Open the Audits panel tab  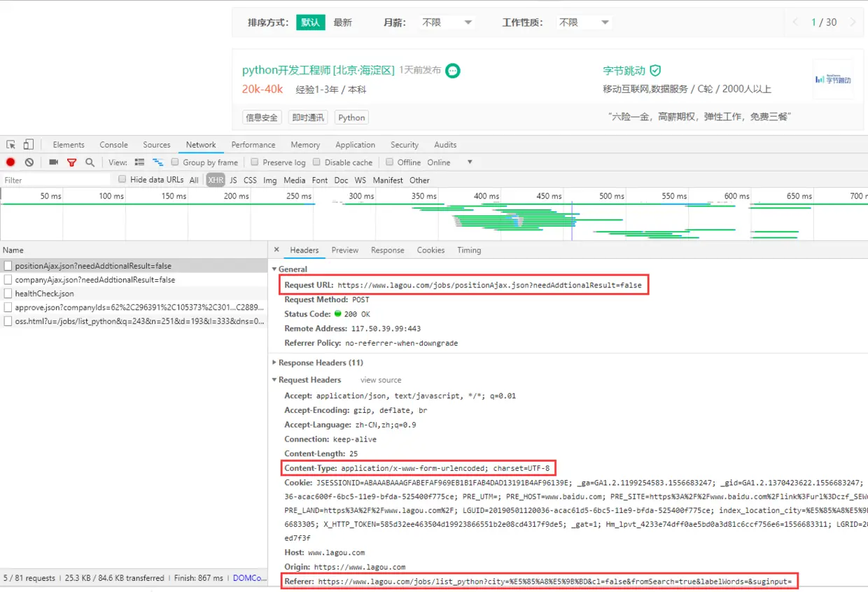(445, 145)
